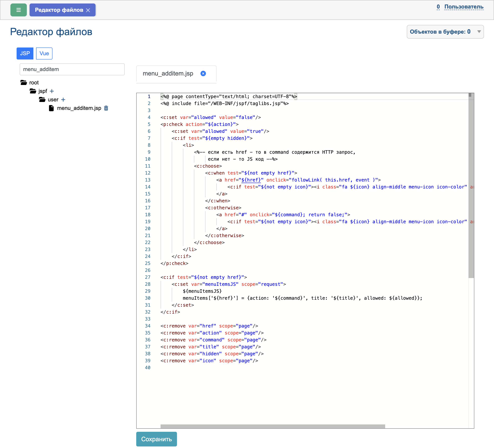Click the editor horizontal scrollbar thumb
This screenshot has width=494, height=448.
click(273, 426)
